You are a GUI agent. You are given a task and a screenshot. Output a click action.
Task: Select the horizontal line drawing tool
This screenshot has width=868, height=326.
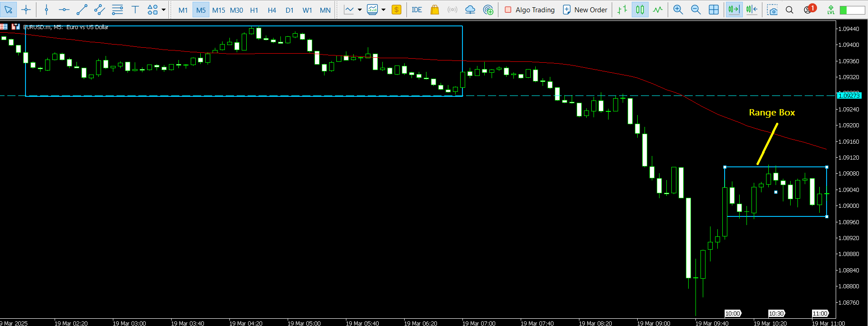pyautogui.click(x=64, y=10)
